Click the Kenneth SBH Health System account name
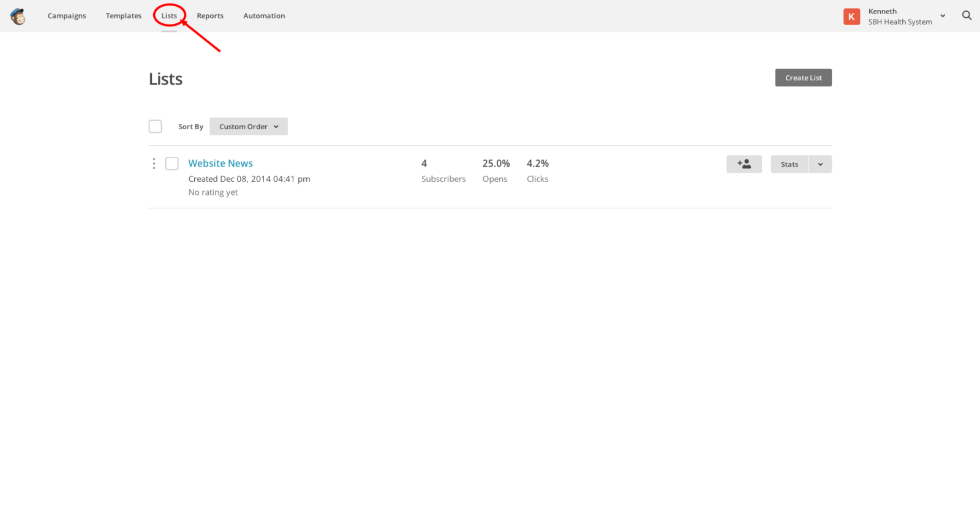 [899, 17]
